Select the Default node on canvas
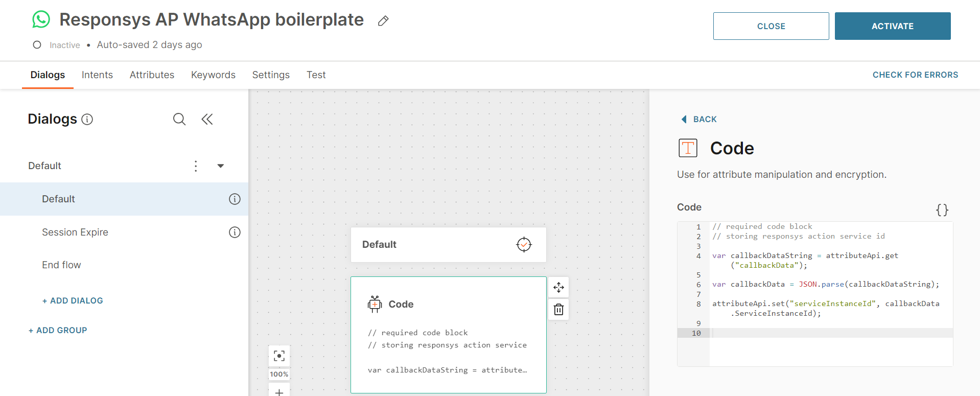980x396 pixels. coord(449,245)
